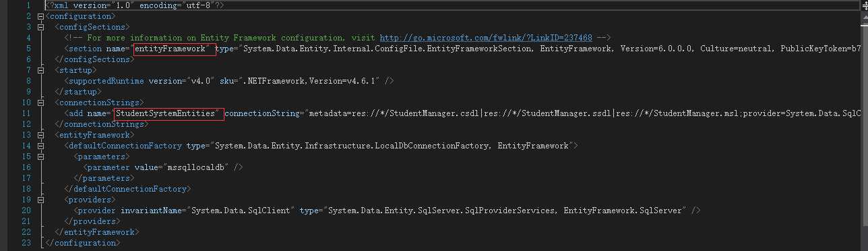Image resolution: width=868 pixels, height=251 pixels.
Task: Collapse the connectionStrings section on line 10
Action: 42,102
